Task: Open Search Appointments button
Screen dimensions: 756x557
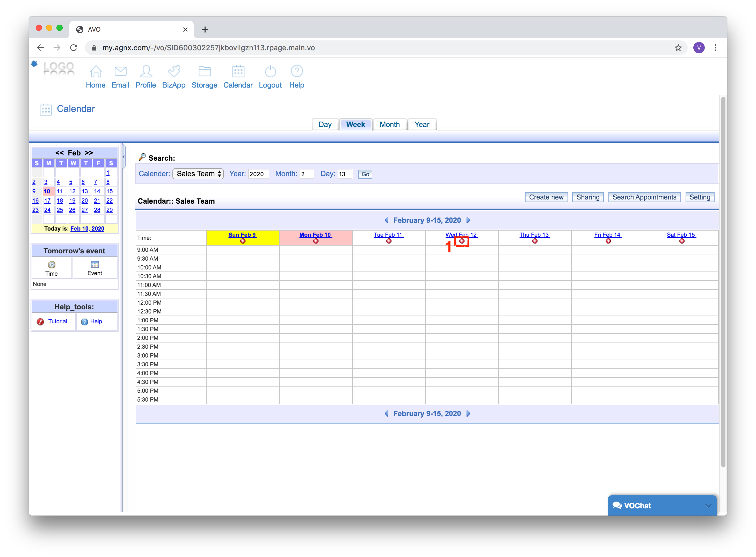Action: [x=644, y=197]
